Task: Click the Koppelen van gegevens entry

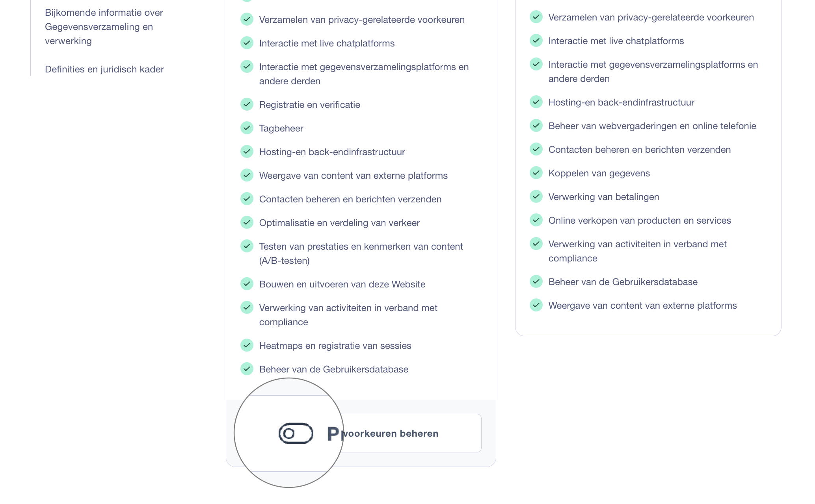Action: [x=599, y=173]
